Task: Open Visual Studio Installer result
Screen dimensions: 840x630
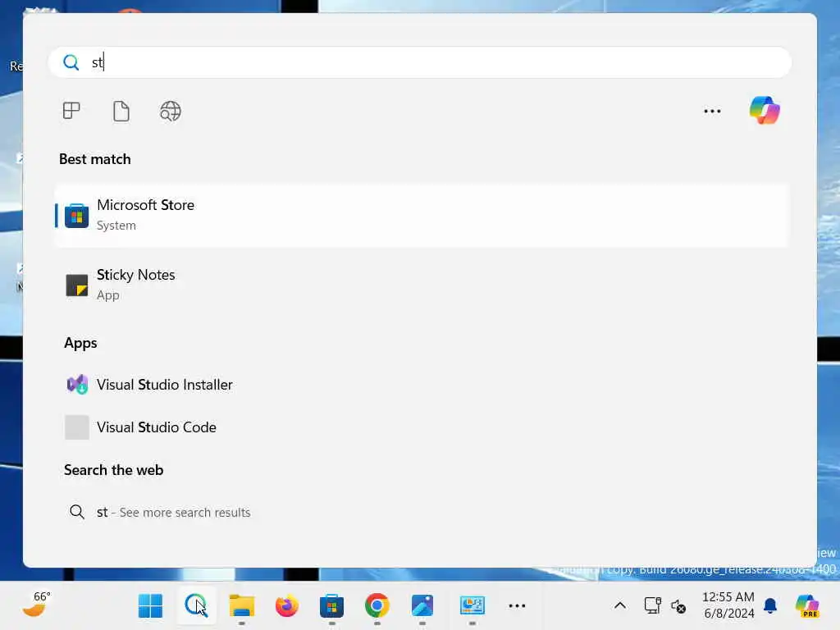Action: coord(422,385)
